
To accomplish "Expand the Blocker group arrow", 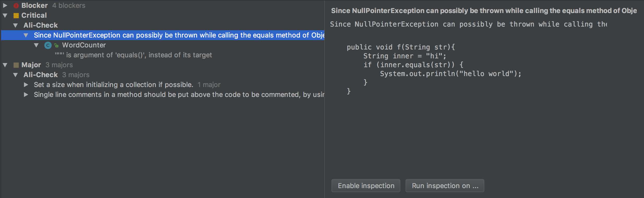I will pyautogui.click(x=5, y=5).
